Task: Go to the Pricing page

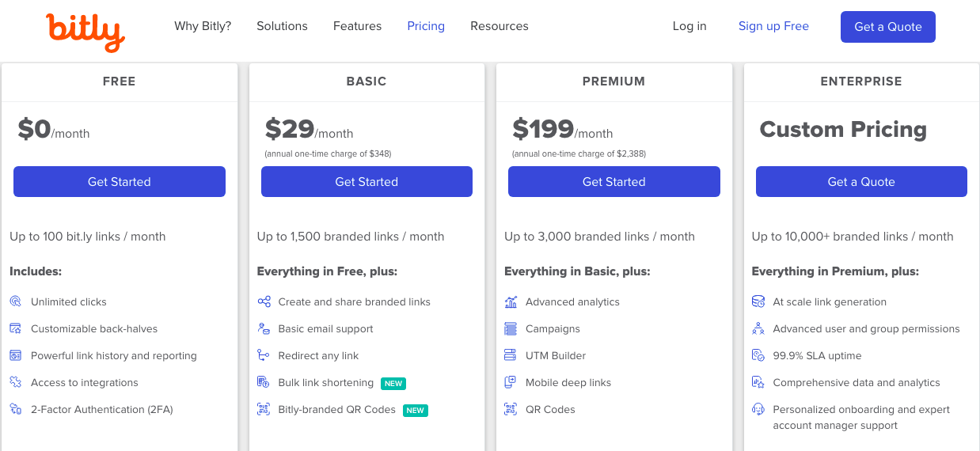Action: point(426,26)
